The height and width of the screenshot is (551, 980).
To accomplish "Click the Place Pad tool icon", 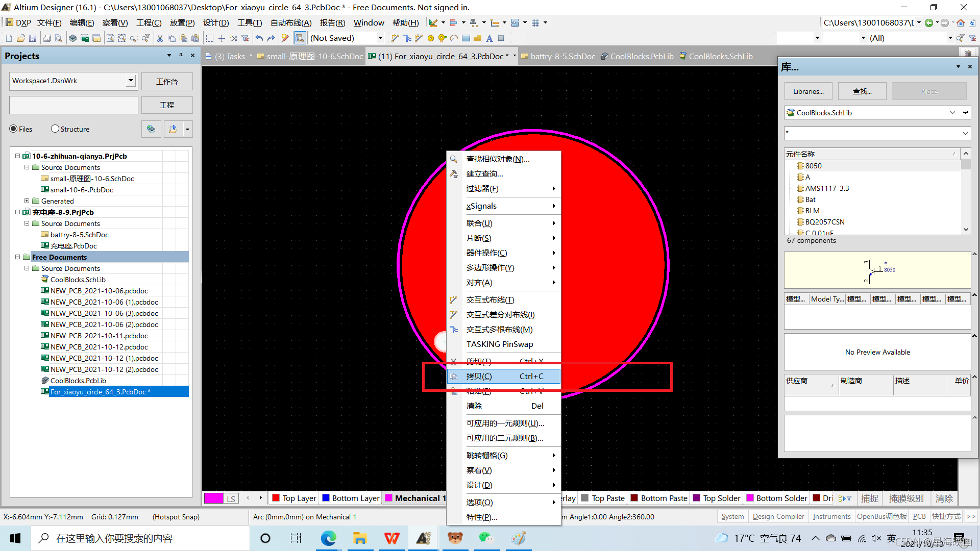I will click(430, 38).
